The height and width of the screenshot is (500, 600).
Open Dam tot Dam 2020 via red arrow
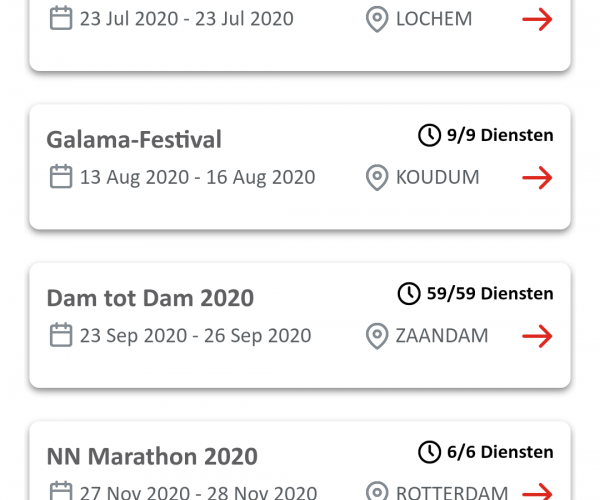coord(537,336)
